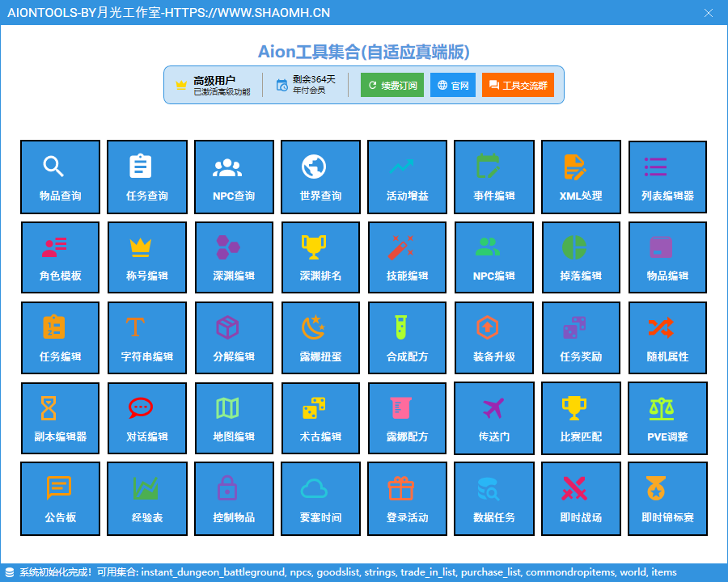The image size is (728, 582).
Task: Open the 传送门 airplane tile
Action: click(494, 418)
